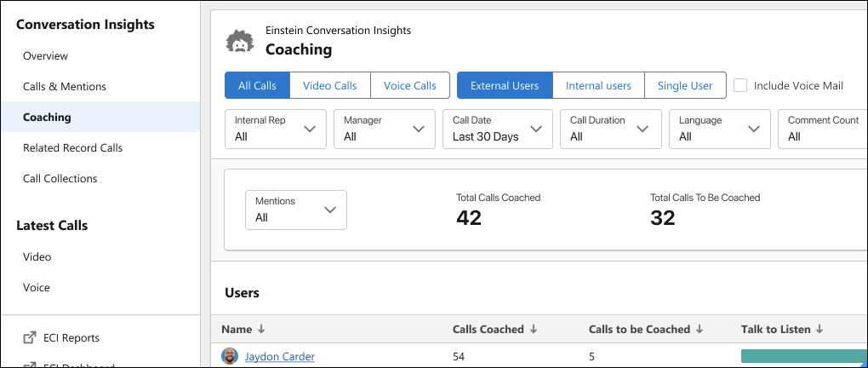Sort by Calls Coached arrow icon
868x368 pixels.
pyautogui.click(x=533, y=330)
